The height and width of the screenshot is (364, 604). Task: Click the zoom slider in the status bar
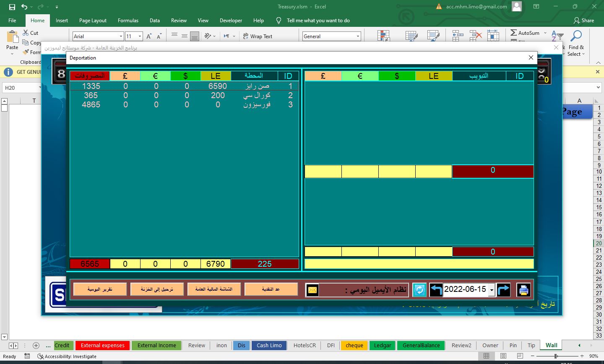(556, 356)
